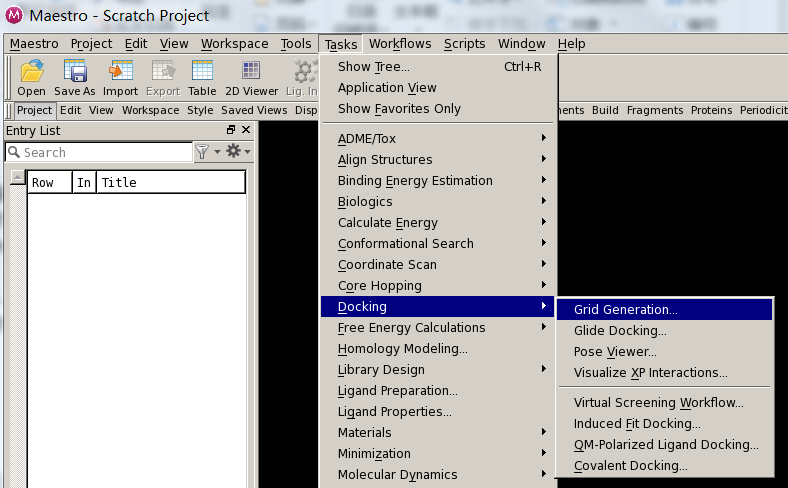Viewport: 788px width, 488px height.
Task: Close the Entry List panel
Action: coord(246,130)
